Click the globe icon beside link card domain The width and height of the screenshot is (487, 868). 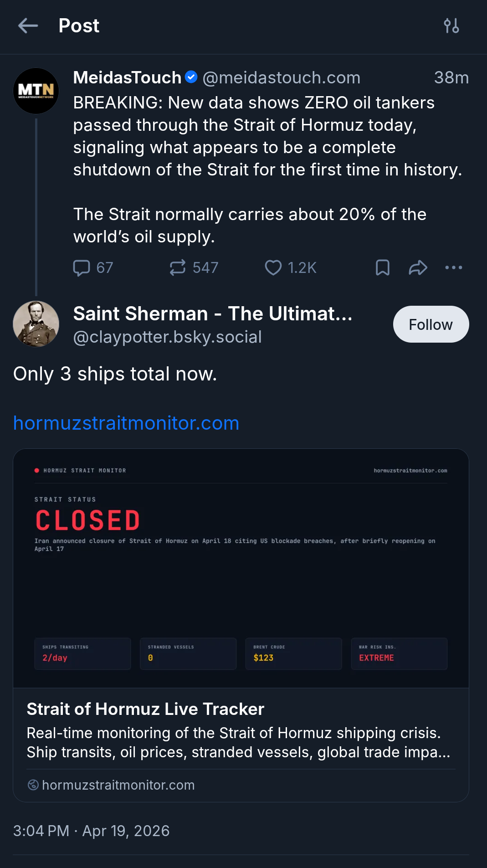tap(33, 785)
